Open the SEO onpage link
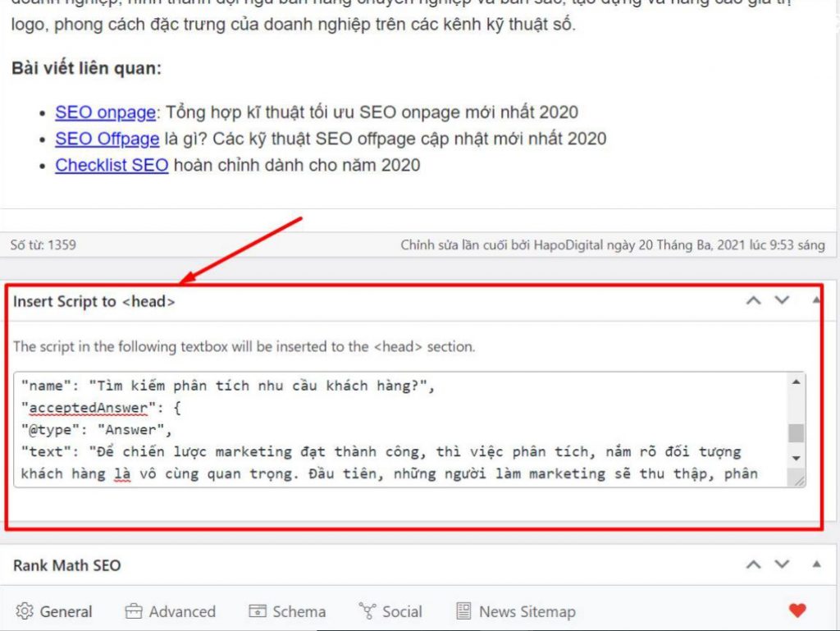Viewport: 840px width, 631px height. [x=105, y=112]
